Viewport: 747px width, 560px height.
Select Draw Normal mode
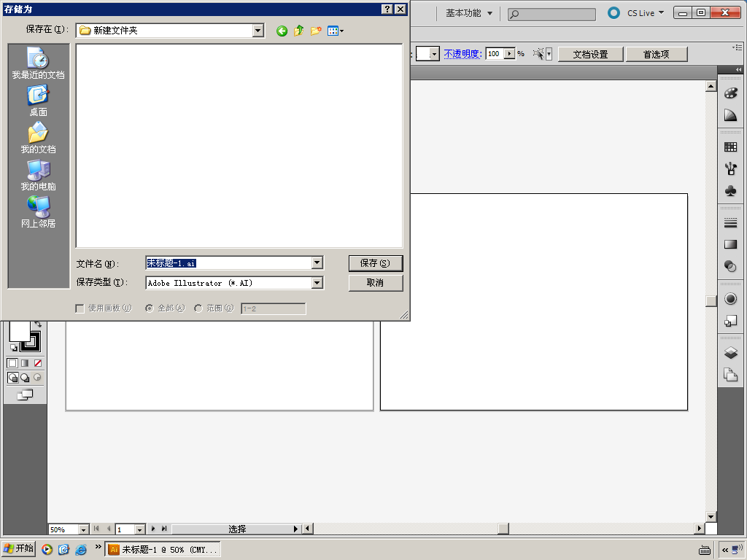(13, 378)
